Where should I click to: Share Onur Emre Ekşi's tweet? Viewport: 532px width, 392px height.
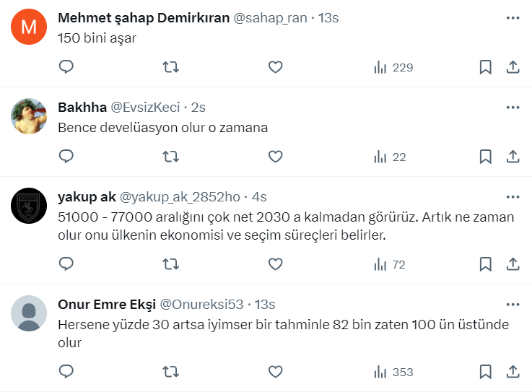click(x=513, y=372)
